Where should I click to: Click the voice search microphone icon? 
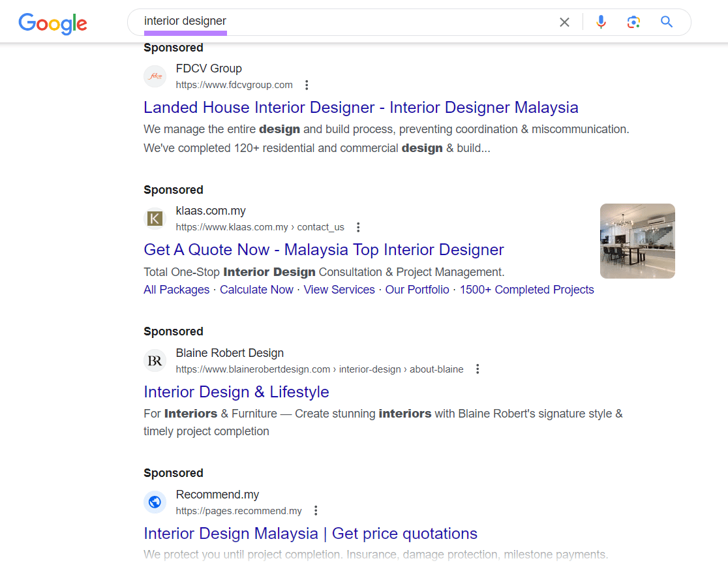[600, 22]
